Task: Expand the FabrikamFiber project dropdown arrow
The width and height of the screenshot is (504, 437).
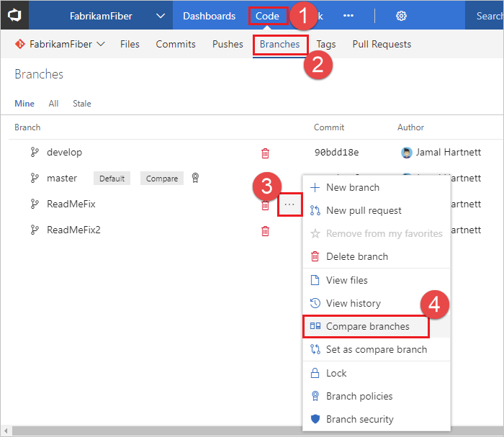Action: click(161, 16)
